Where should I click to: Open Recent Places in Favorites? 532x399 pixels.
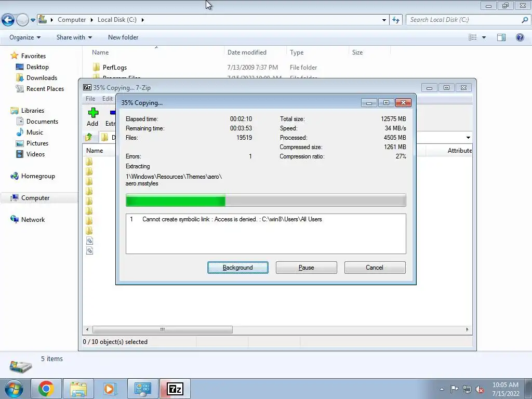45,88
